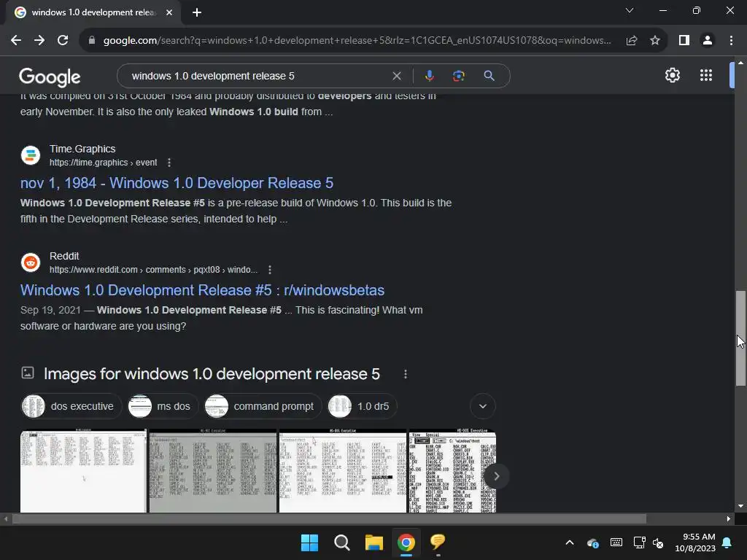Go to Google homepage logo
The width and height of the screenshot is (747, 560).
click(x=50, y=77)
